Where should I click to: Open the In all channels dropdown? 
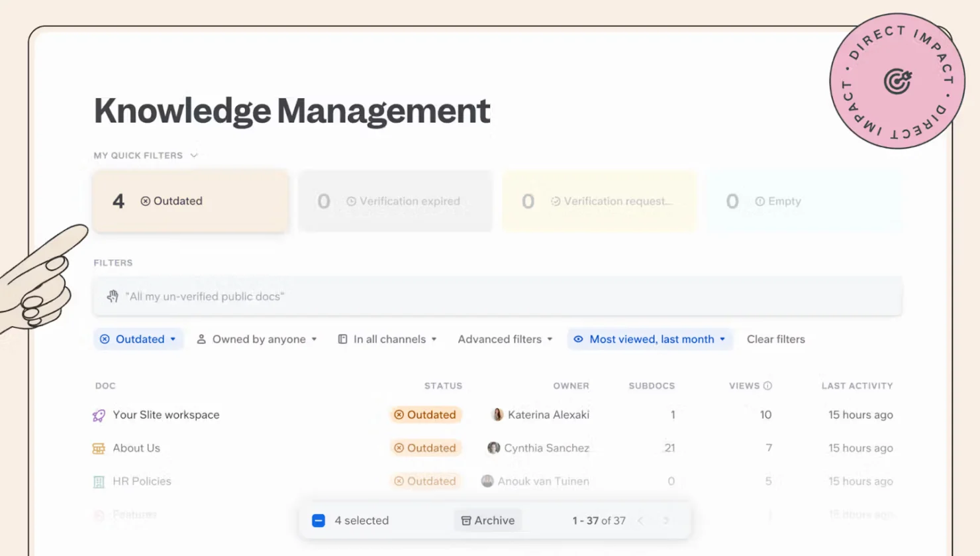387,339
